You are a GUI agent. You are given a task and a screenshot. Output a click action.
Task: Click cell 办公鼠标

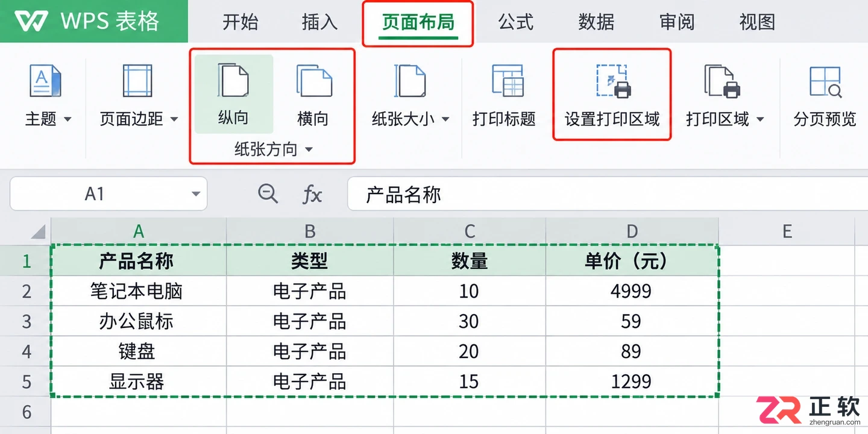click(139, 321)
